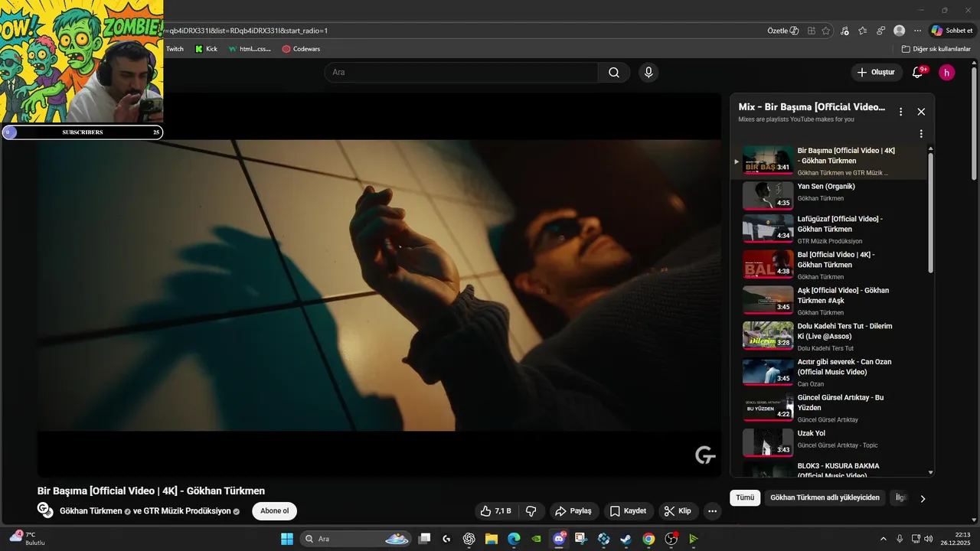
Task: Click the taskbar Ara search box
Action: (x=356, y=539)
